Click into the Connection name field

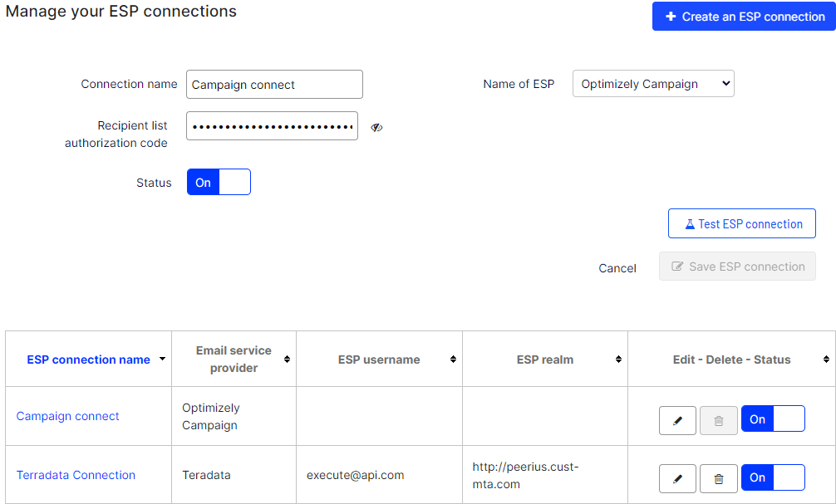click(274, 85)
